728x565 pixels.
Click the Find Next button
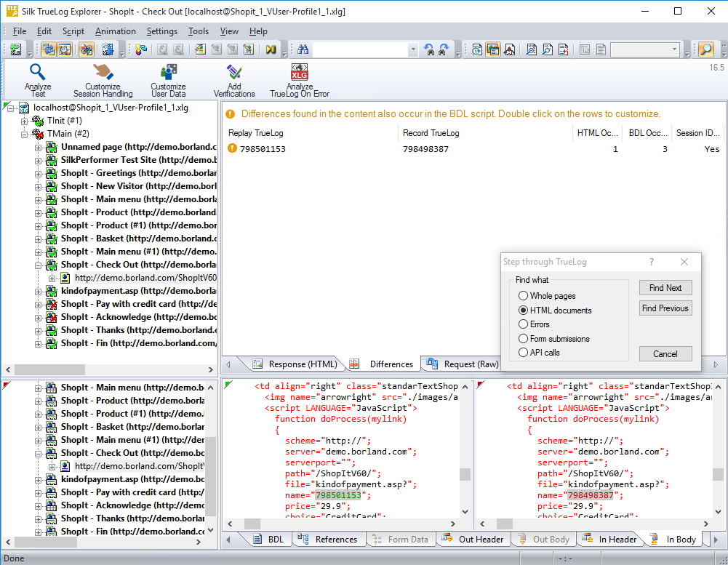click(665, 288)
